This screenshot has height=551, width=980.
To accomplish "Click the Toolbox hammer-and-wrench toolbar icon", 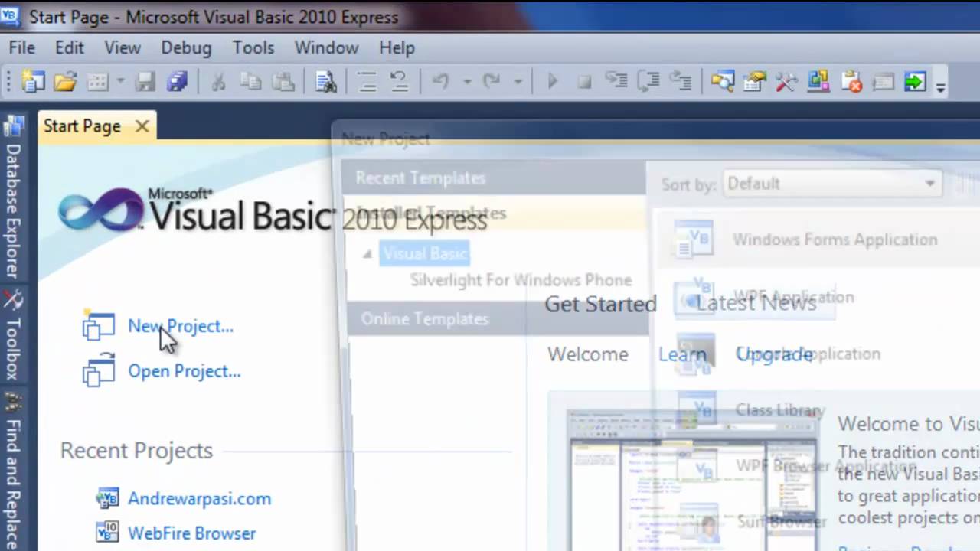I will tap(786, 81).
